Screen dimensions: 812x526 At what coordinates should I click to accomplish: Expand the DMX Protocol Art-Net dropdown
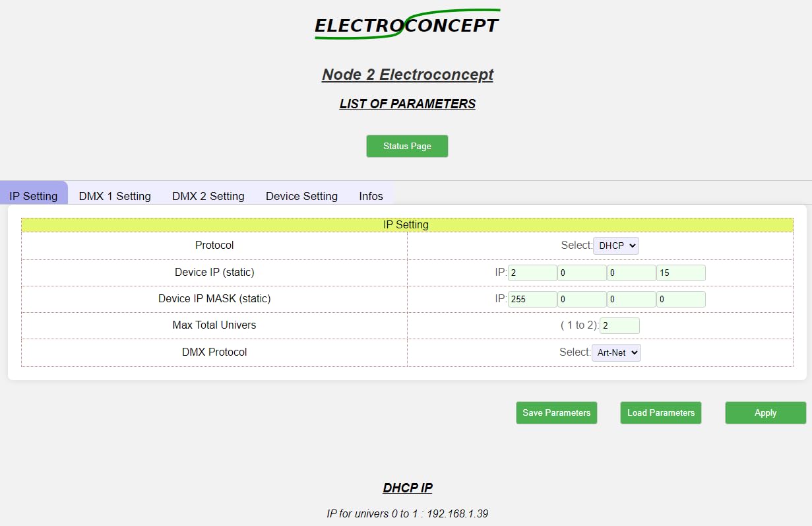coord(616,352)
